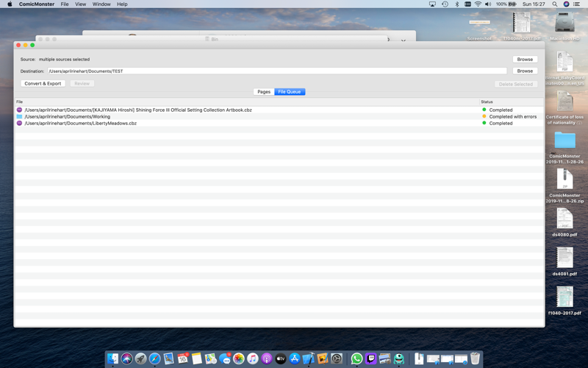
Task: Select Certificate of loss of nationality file
Action: click(564, 108)
